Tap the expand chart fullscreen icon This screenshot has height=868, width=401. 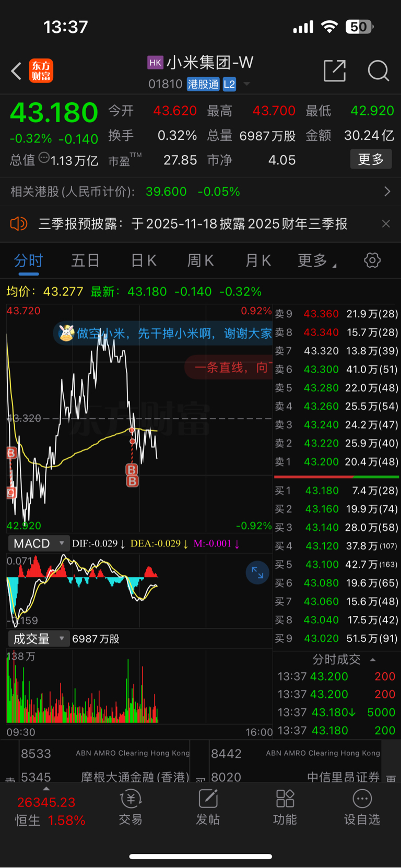(x=257, y=573)
